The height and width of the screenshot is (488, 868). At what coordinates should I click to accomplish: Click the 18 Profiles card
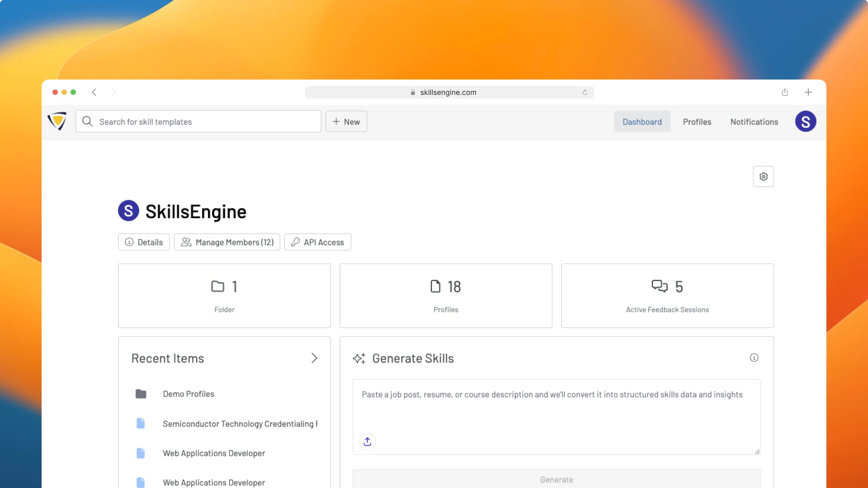(x=446, y=296)
